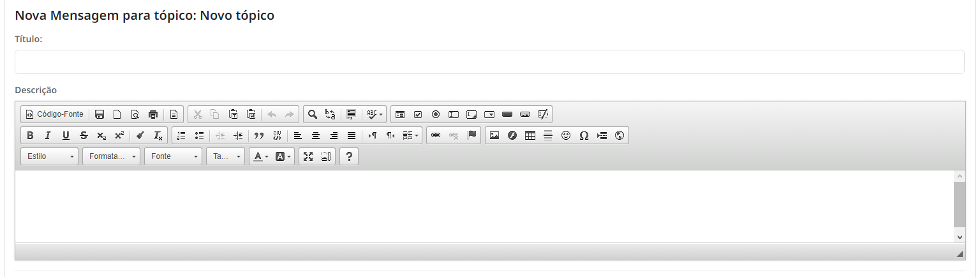Justify the text

point(351,135)
